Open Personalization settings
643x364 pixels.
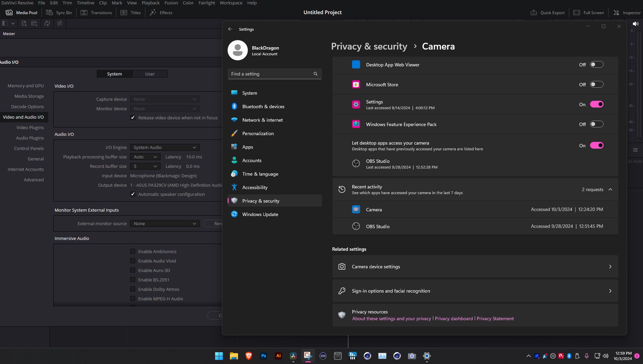tap(275, 133)
